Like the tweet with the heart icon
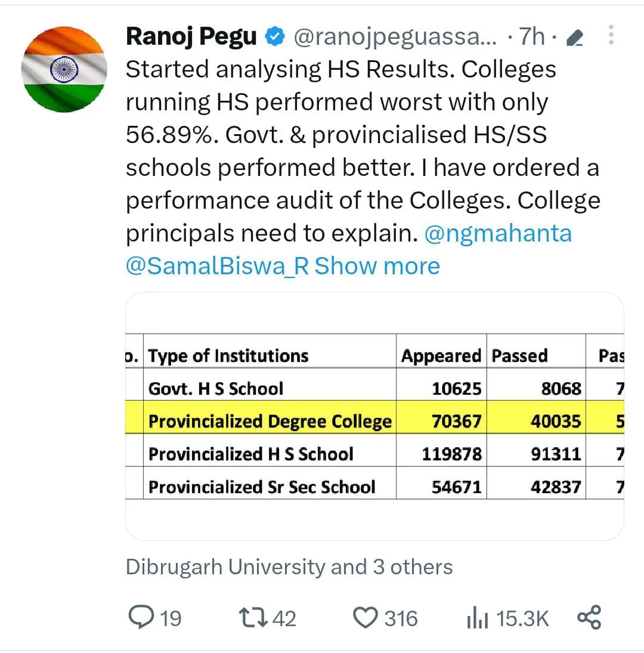Image resolution: width=644 pixels, height=653 pixels. (x=365, y=618)
